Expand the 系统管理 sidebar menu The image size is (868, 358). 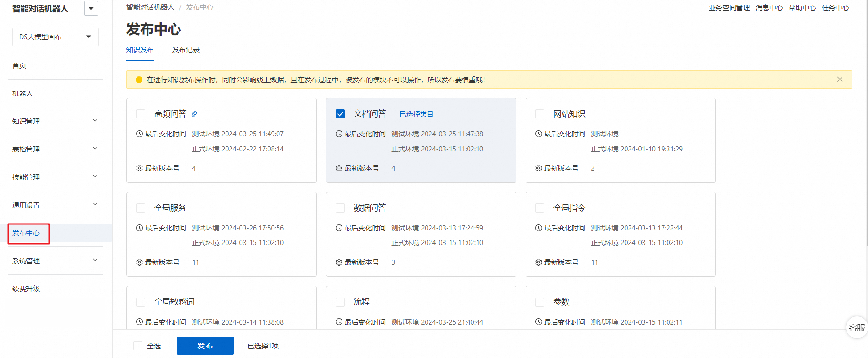point(55,261)
